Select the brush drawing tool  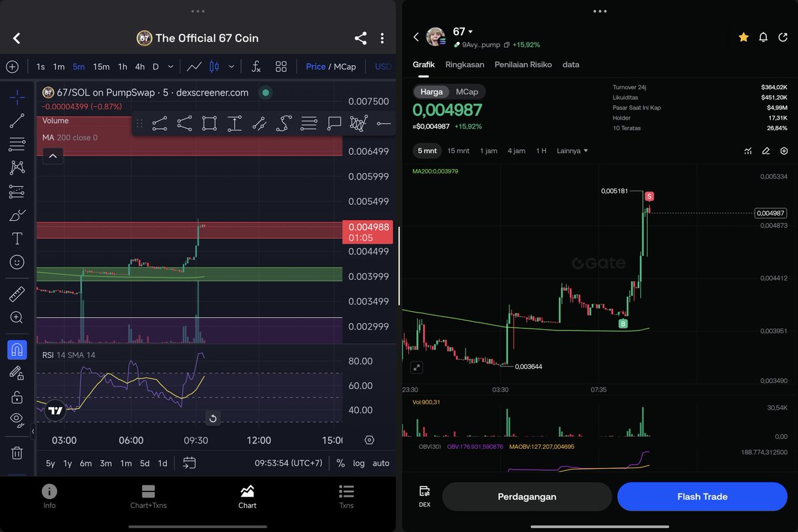tap(17, 215)
